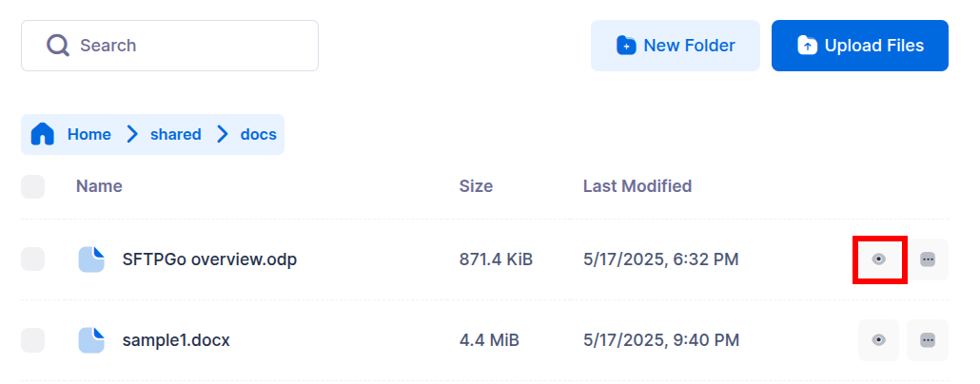
Task: Sort by the Last Modified column header
Action: tap(637, 186)
